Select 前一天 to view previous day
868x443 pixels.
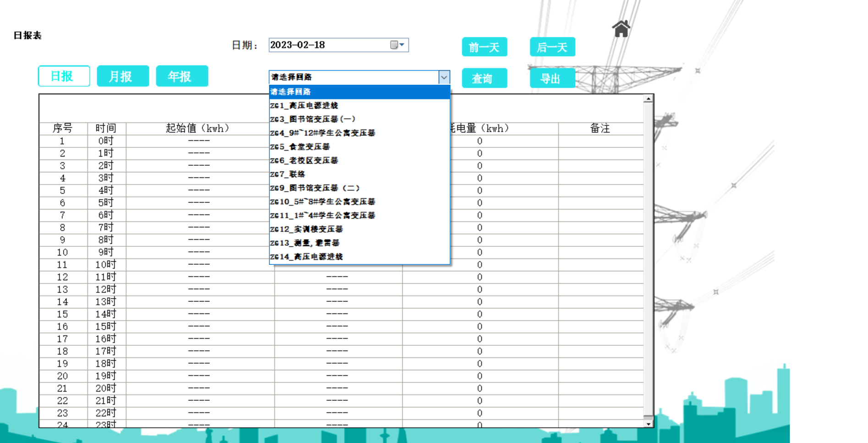pyautogui.click(x=484, y=47)
